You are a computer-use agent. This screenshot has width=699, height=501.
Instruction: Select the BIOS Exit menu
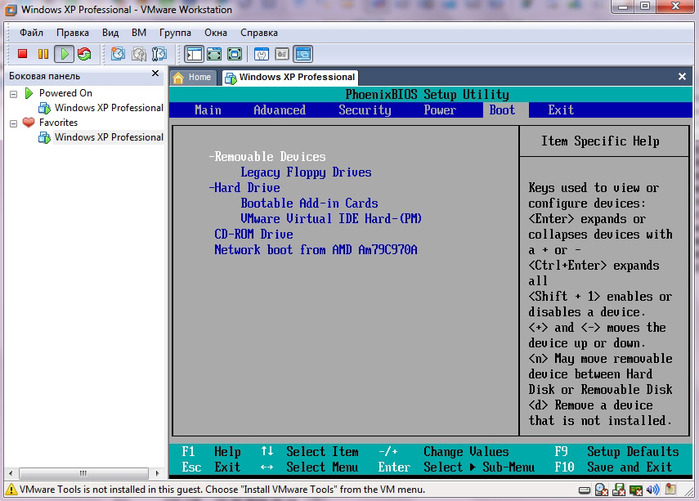(x=561, y=110)
